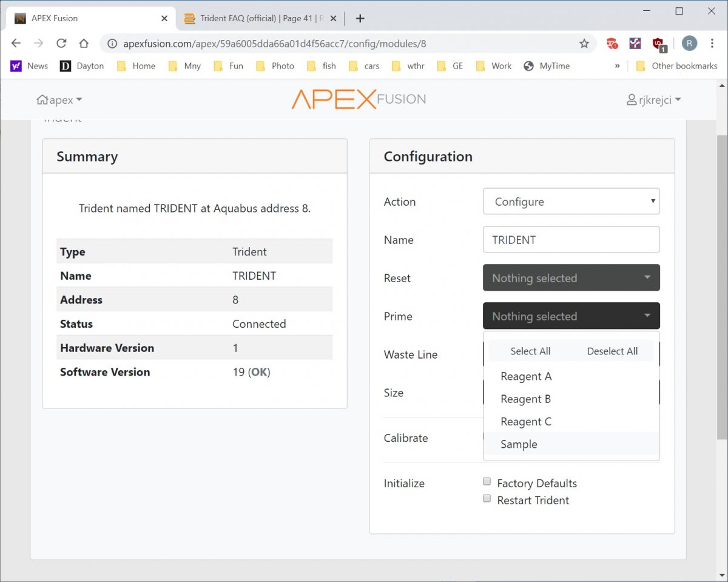Open the Dayton bookmark
Image resolution: width=728 pixels, height=582 pixels.
[x=82, y=66]
